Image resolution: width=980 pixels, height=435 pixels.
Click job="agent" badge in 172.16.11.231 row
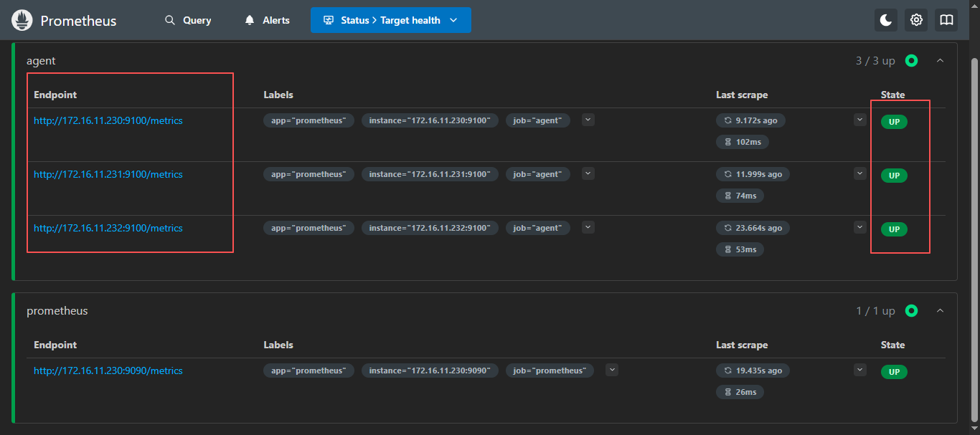click(538, 174)
